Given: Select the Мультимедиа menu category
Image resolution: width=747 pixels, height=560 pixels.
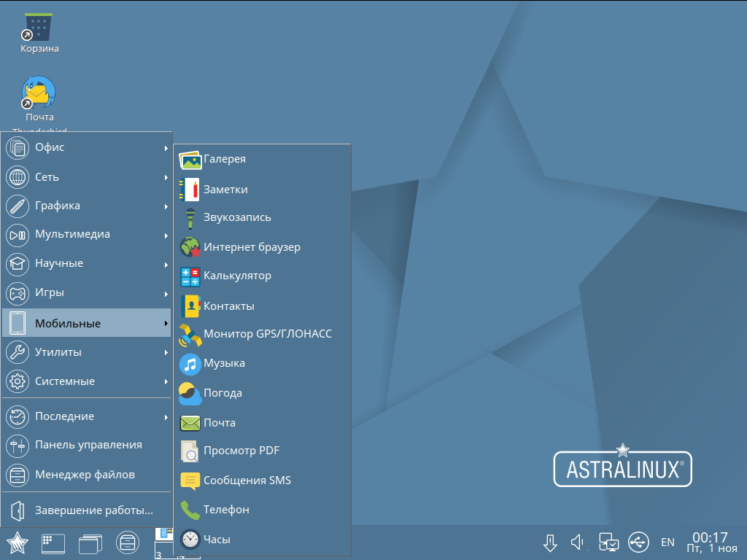Looking at the screenshot, I should (x=73, y=235).
